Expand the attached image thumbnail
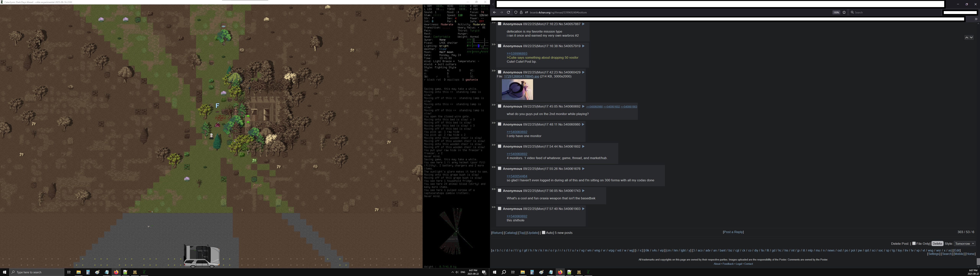The image size is (980, 276). pyautogui.click(x=517, y=90)
